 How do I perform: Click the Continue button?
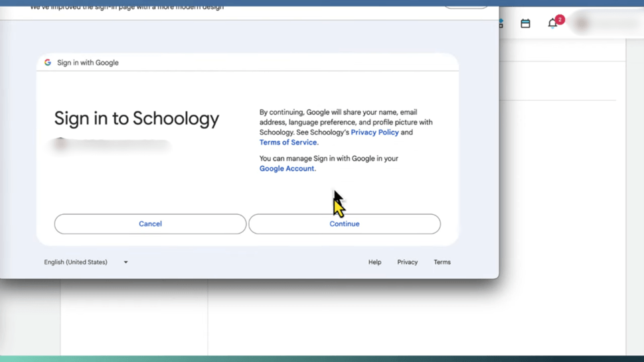coord(344,224)
